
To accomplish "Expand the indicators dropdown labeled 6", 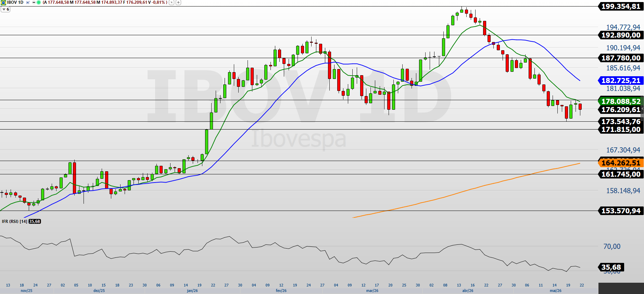I will coord(5,9).
